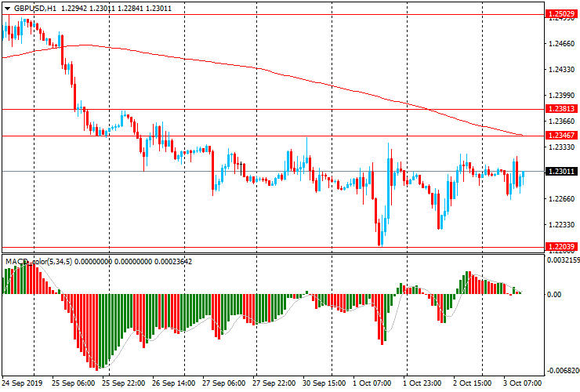This screenshot has height=392, width=580.
Task: Open the chart menu triangle beside GBPUSD
Action: (x=7, y=8)
